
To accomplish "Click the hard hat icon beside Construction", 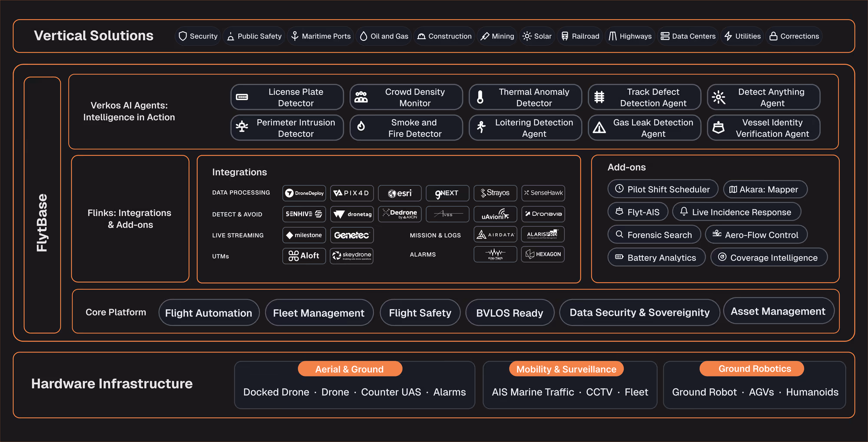I will [421, 36].
